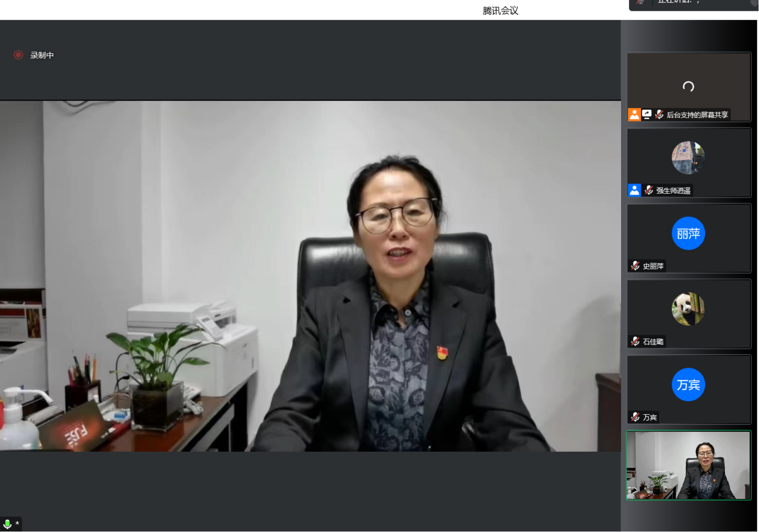Click the 录制中 recording status label
Screen dimensions: 759x532
coord(42,55)
